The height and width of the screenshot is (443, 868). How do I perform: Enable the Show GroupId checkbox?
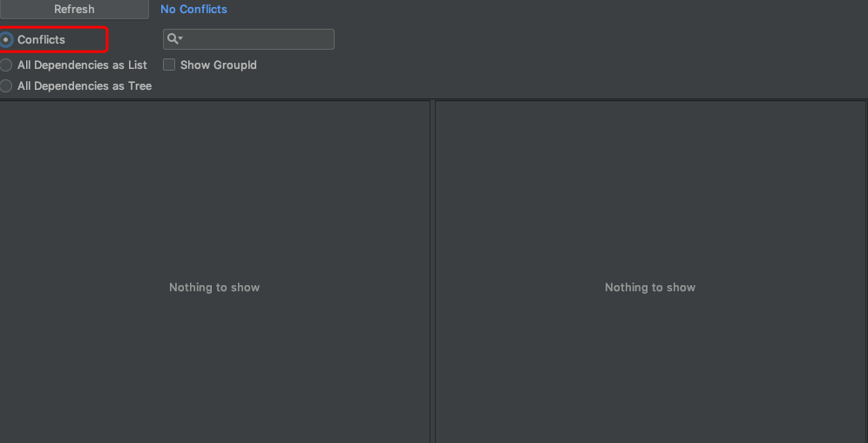169,65
